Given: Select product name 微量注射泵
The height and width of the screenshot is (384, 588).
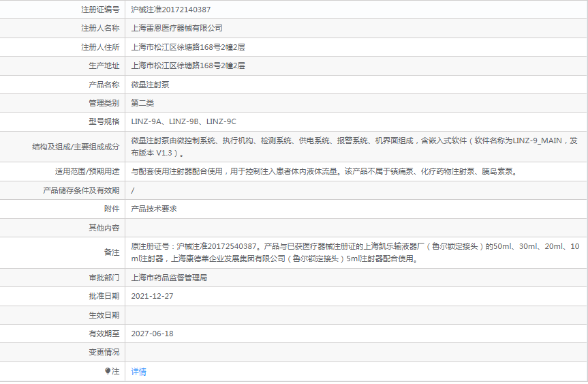Looking at the screenshot, I should coord(150,85).
